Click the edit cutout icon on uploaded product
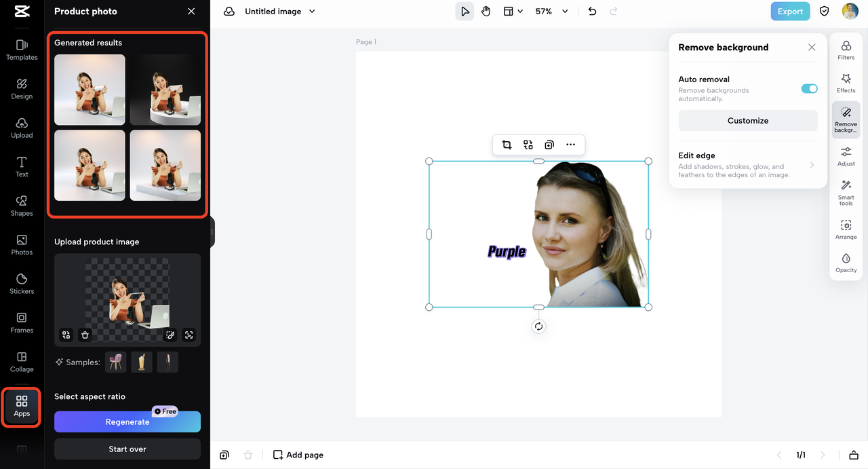Image resolution: width=868 pixels, height=469 pixels. click(x=170, y=335)
